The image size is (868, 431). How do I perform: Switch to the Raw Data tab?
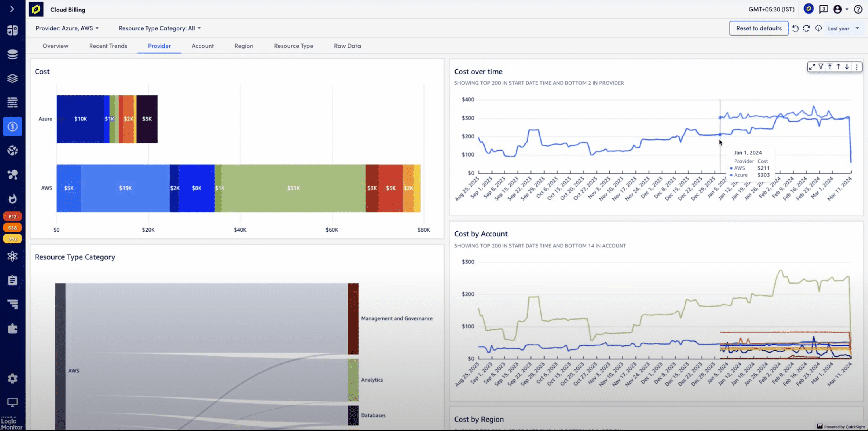tap(347, 45)
